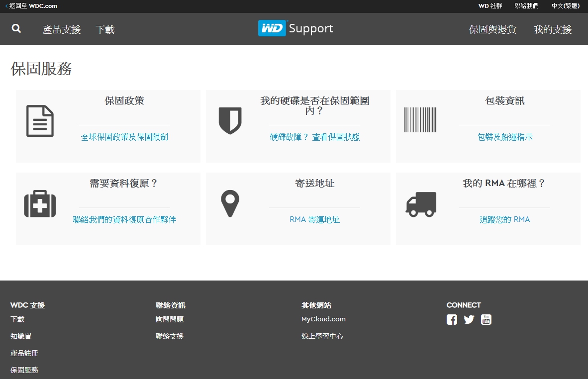Open 線上學習中心 footer link
The image size is (588, 379).
pos(322,336)
